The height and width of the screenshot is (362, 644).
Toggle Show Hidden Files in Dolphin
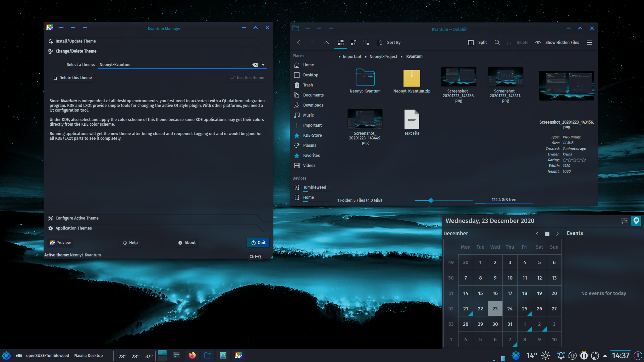click(557, 43)
